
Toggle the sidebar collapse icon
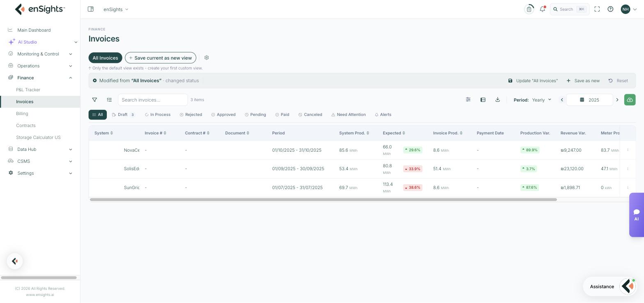point(91,9)
